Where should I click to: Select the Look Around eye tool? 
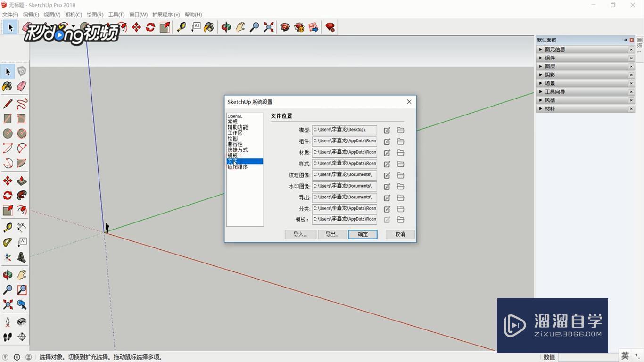coord(22,322)
